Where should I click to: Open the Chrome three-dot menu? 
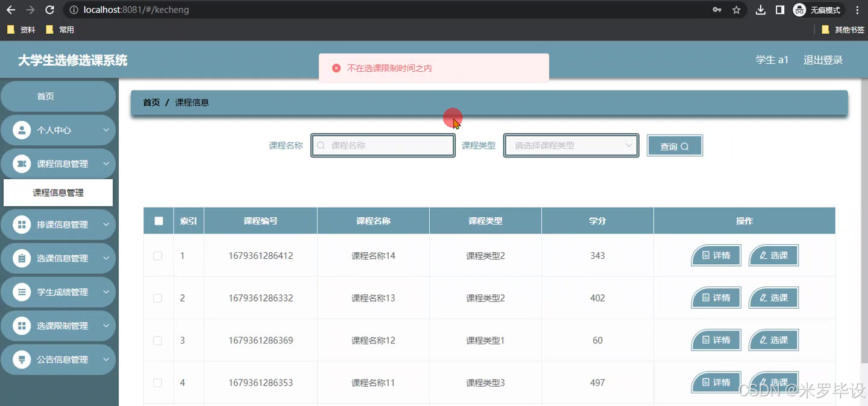click(x=857, y=10)
